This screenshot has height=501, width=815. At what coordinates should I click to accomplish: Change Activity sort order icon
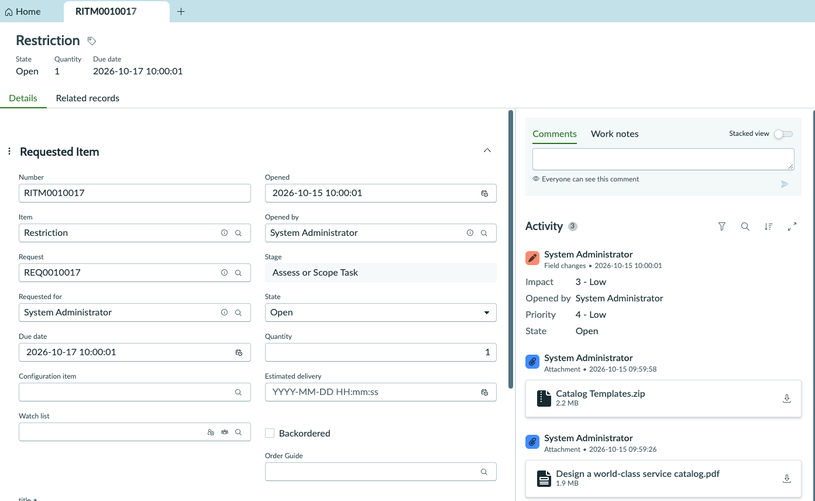[x=768, y=226]
